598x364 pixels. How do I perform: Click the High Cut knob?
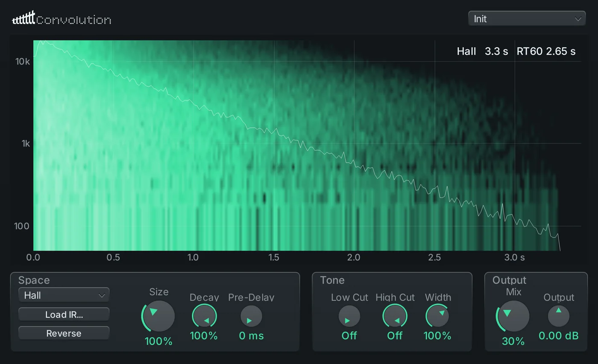coord(395,317)
